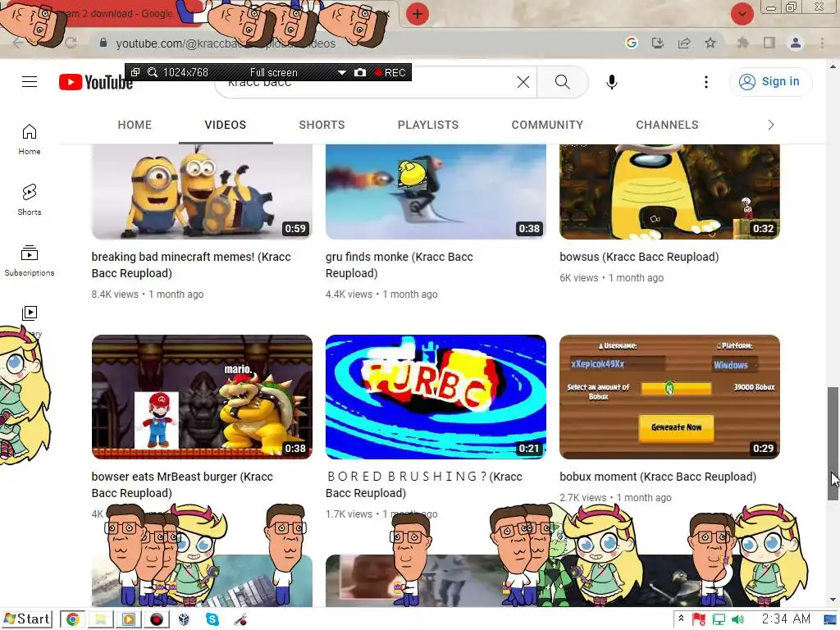Image resolution: width=840 pixels, height=630 pixels.
Task: Open Chrome three-dot menu
Action: click(822, 43)
